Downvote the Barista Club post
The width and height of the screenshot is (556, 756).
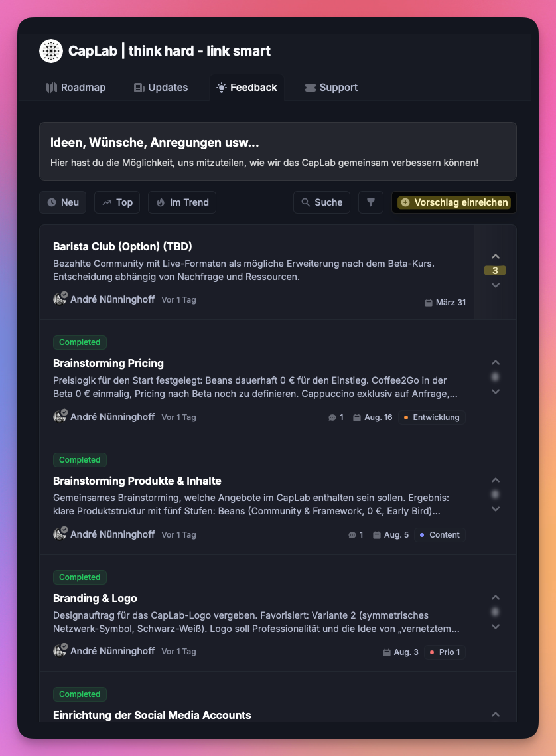coord(495,285)
